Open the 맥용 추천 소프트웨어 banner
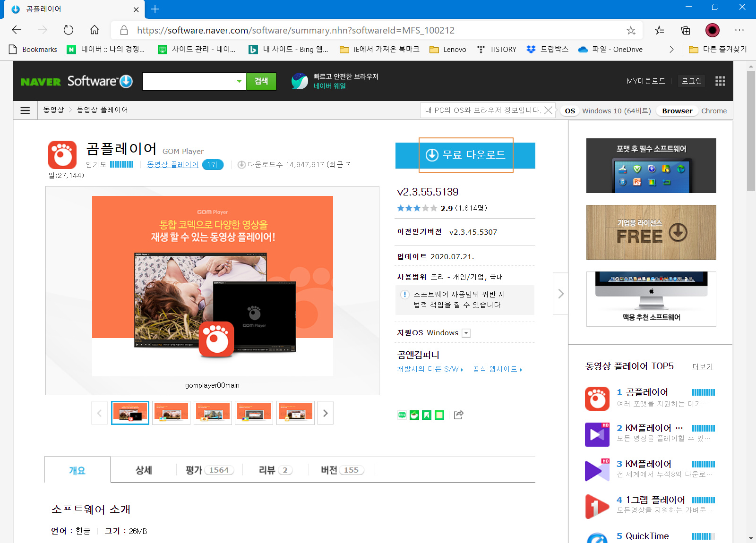This screenshot has height=543, width=756. (x=651, y=299)
